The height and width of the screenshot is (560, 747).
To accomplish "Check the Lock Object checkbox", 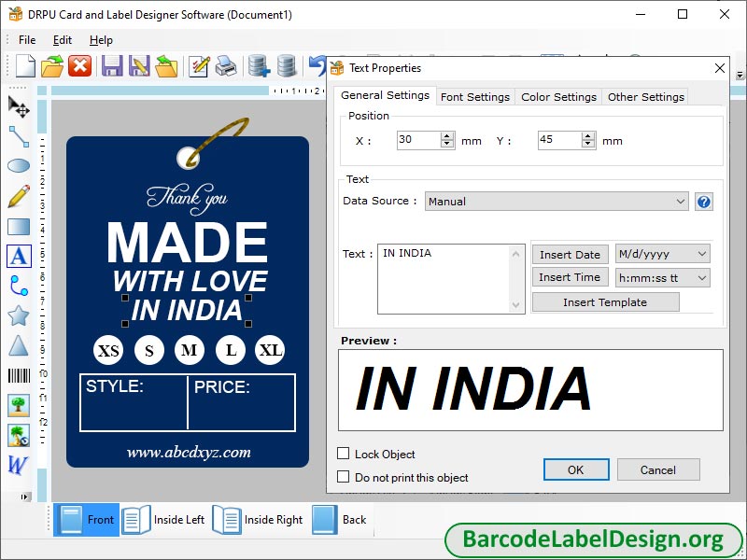I will (x=343, y=454).
